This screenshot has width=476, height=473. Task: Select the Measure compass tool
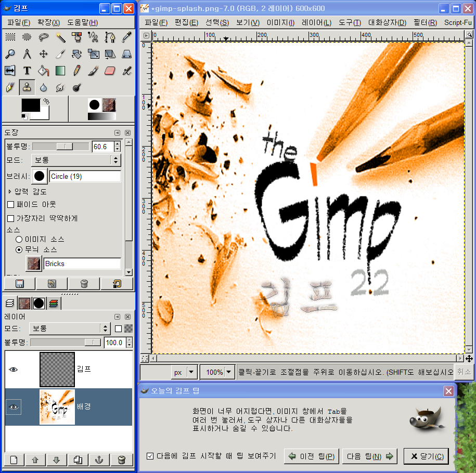pos(27,54)
